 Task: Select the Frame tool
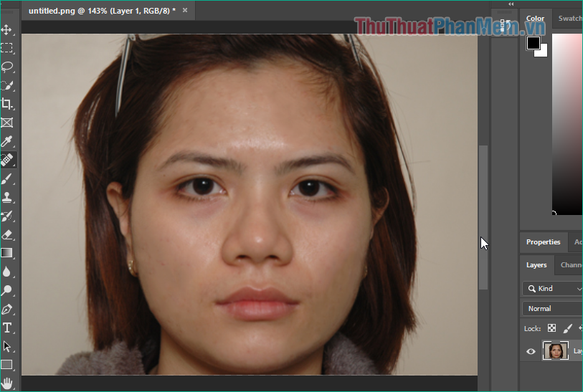click(6, 123)
